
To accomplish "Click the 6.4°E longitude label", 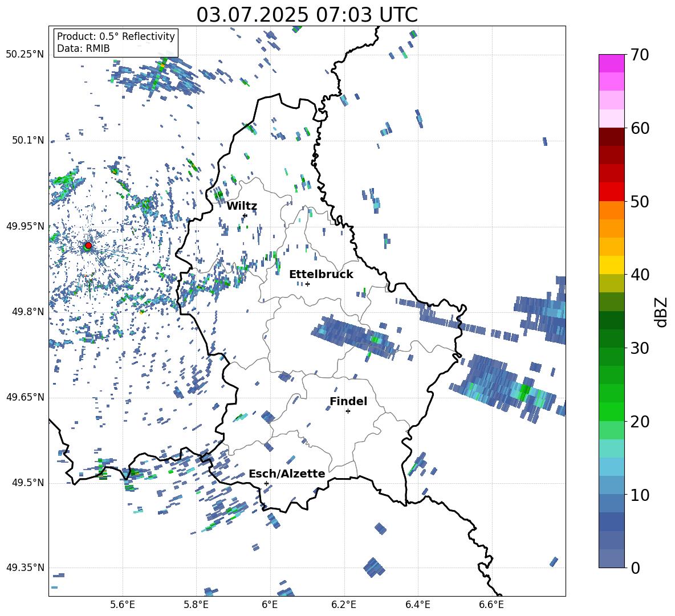I will point(417,605).
